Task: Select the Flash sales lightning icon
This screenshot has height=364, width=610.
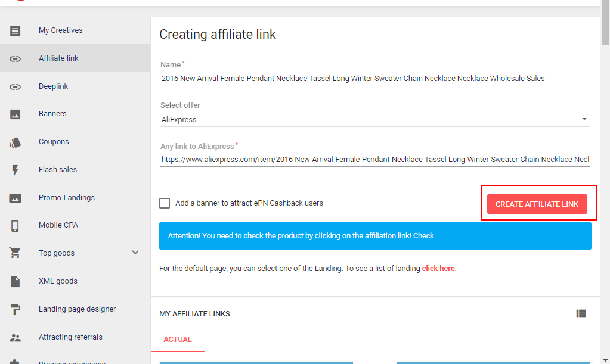Action: (15, 169)
